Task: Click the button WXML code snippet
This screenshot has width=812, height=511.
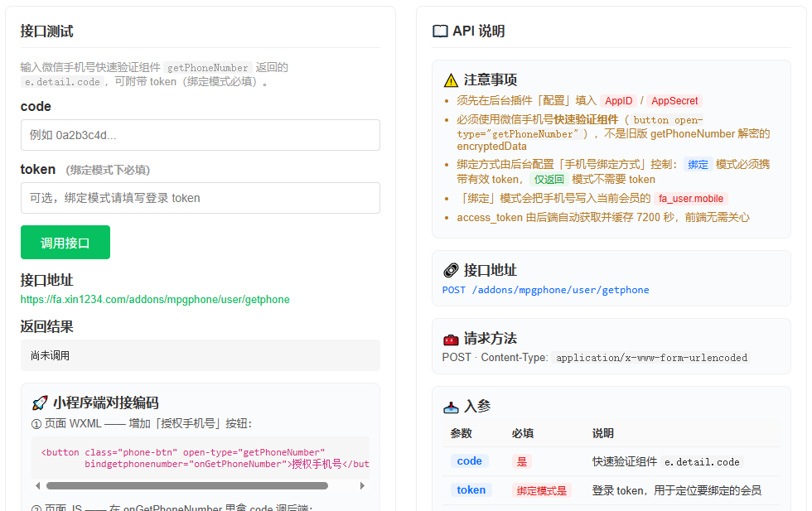Action: coord(201,458)
